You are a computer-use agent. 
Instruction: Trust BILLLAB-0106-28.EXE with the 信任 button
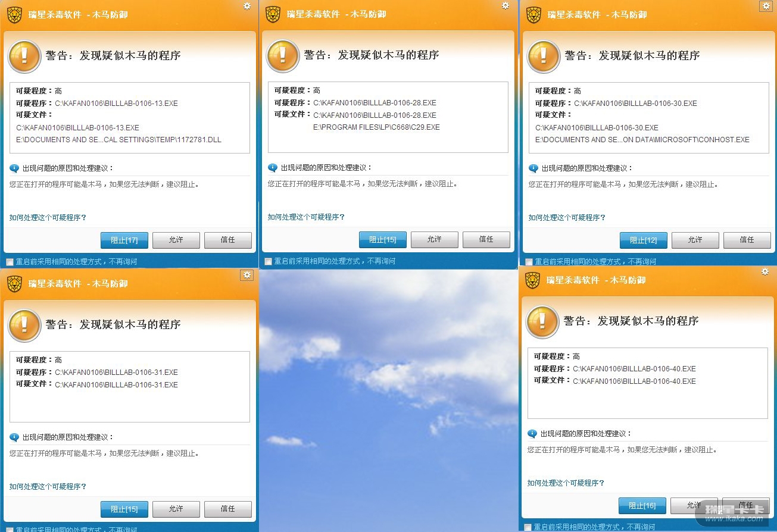pyautogui.click(x=486, y=240)
